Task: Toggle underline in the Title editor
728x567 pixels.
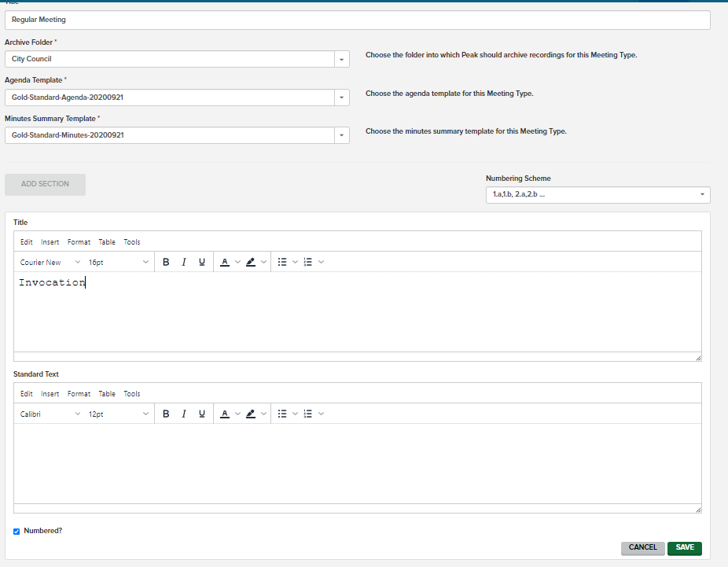Action: coord(201,262)
